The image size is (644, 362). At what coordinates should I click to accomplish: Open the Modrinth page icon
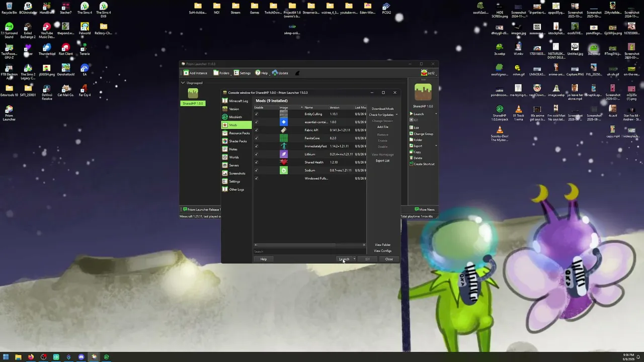pos(225,117)
